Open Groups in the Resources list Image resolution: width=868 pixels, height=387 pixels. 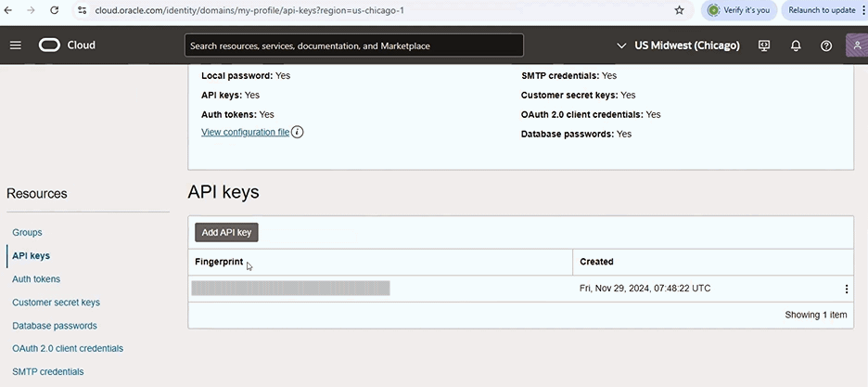point(27,233)
